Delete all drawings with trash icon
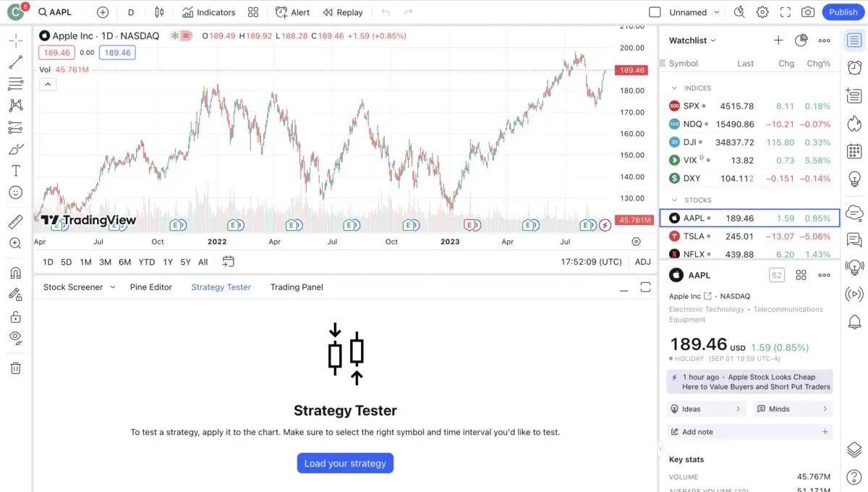 click(16, 368)
